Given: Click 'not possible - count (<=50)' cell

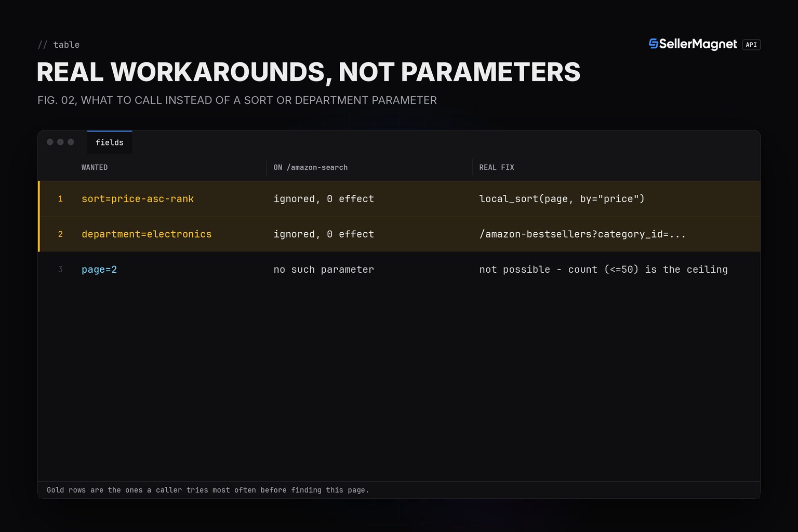Looking at the screenshot, I should coord(603,270).
